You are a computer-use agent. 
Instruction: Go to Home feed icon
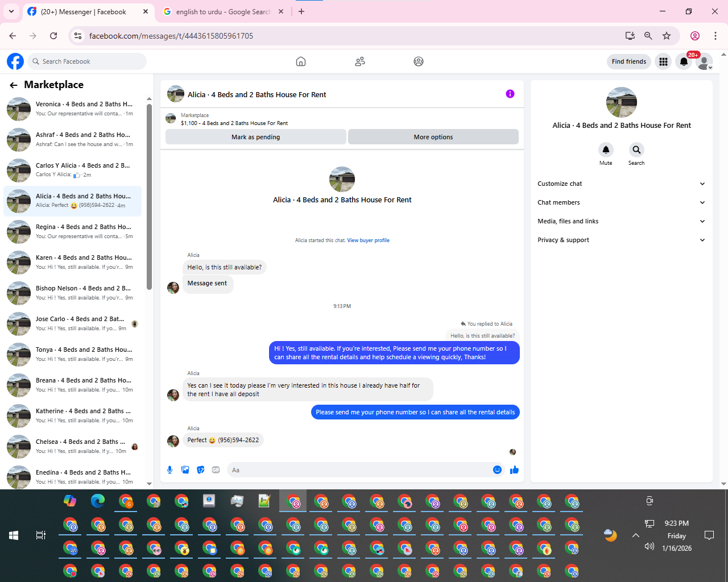point(301,61)
